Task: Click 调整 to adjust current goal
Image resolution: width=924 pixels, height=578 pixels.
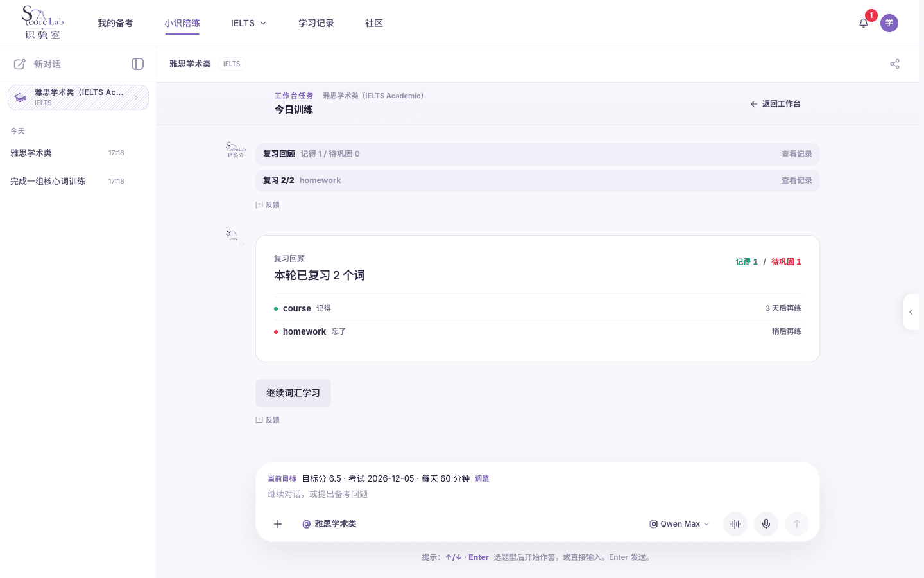Action: tap(482, 478)
